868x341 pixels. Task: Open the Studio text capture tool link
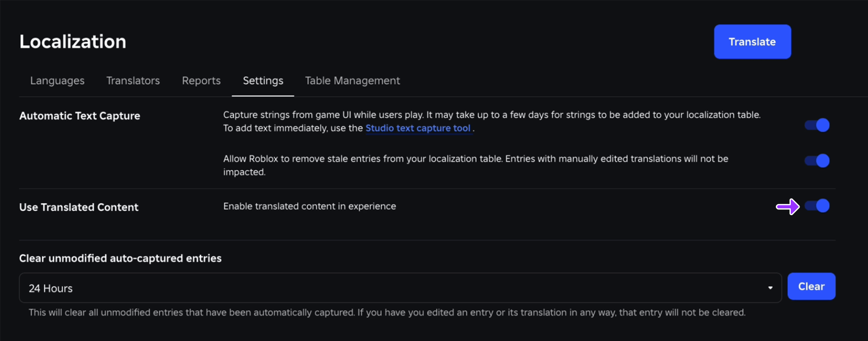(x=417, y=128)
